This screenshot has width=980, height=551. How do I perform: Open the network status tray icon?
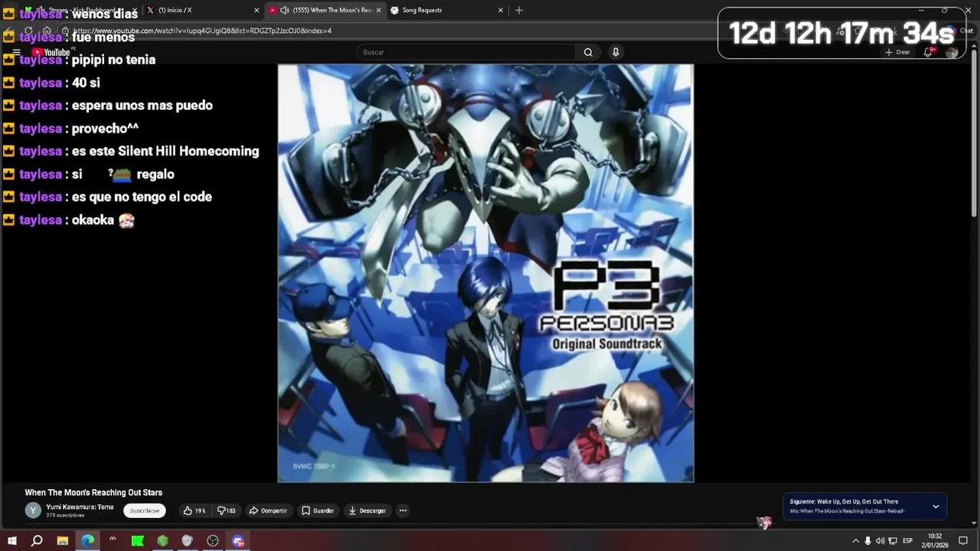(x=893, y=541)
